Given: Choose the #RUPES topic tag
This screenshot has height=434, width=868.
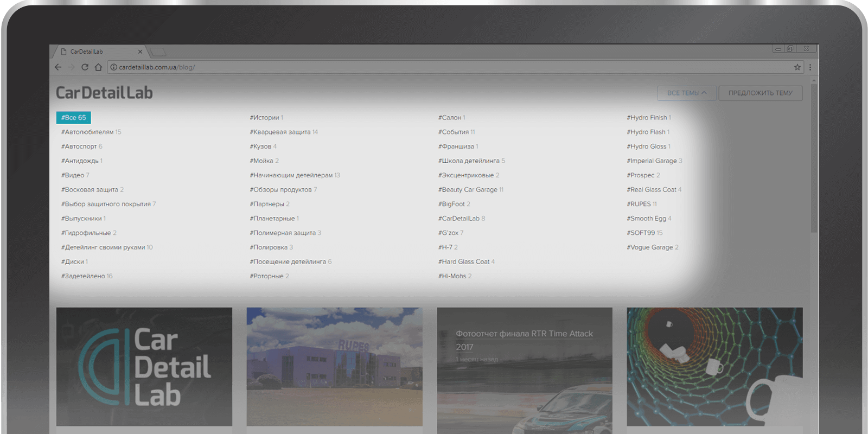Looking at the screenshot, I should (641, 204).
